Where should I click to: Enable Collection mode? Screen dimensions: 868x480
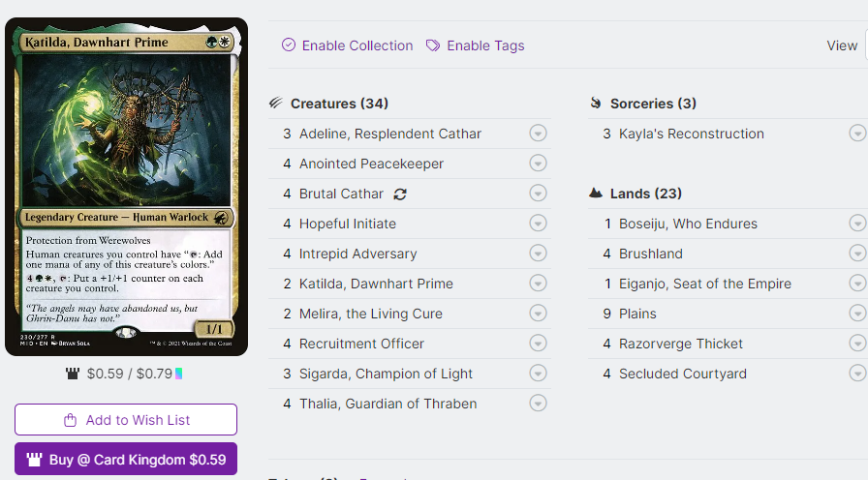pos(356,45)
